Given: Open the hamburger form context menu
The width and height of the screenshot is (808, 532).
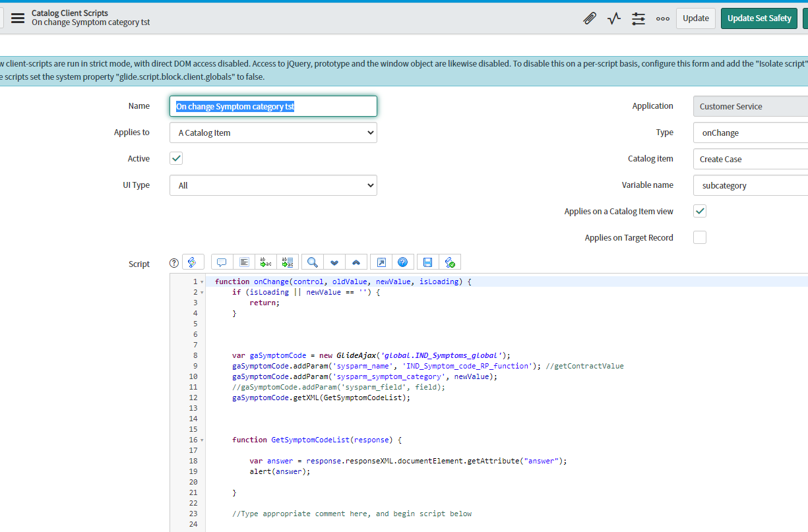Looking at the screenshot, I should 18,18.
